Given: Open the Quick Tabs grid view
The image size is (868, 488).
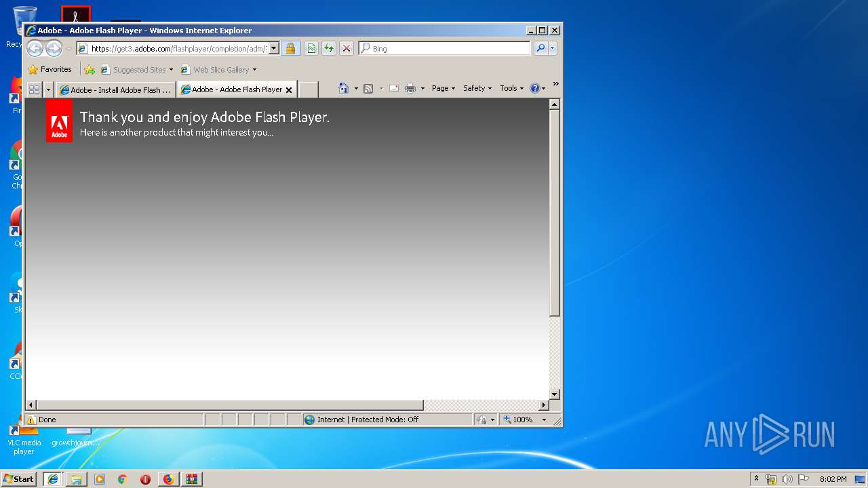Looking at the screenshot, I should (34, 89).
